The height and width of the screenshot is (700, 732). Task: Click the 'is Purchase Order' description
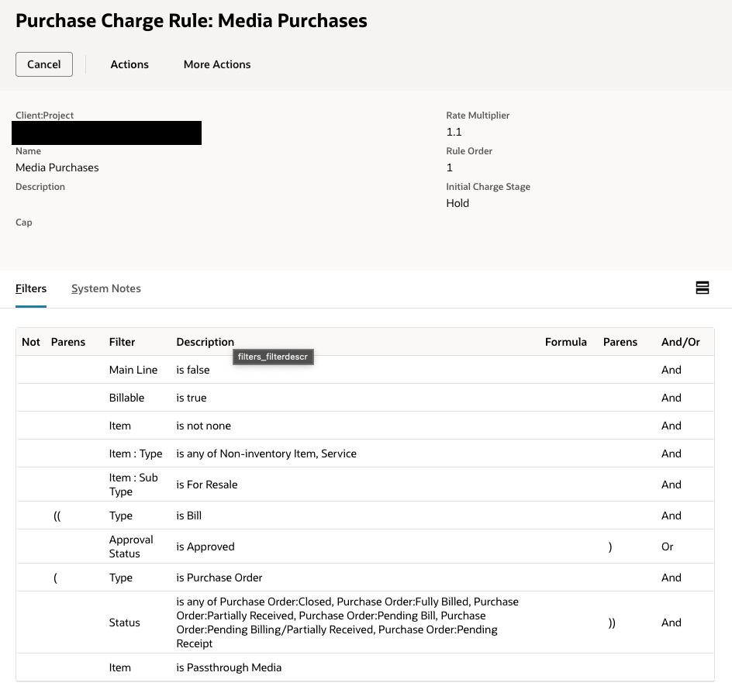click(x=219, y=578)
